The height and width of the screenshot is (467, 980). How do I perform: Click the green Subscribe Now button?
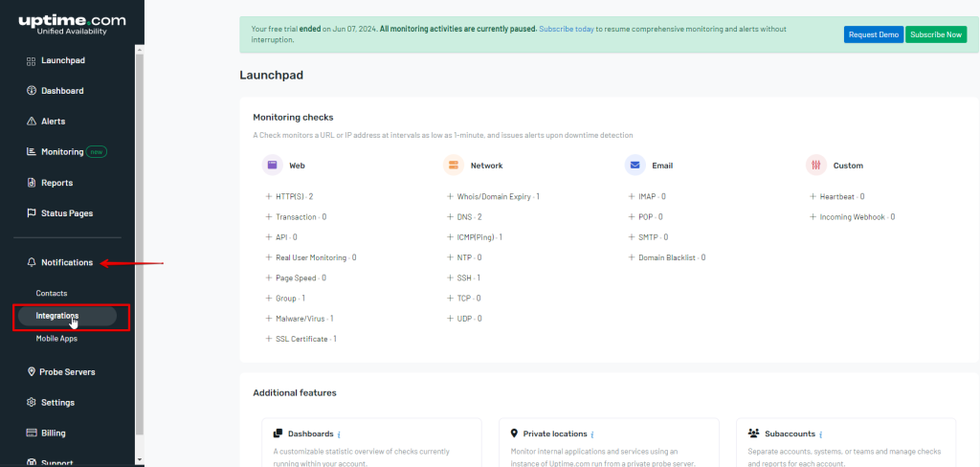[x=935, y=34]
